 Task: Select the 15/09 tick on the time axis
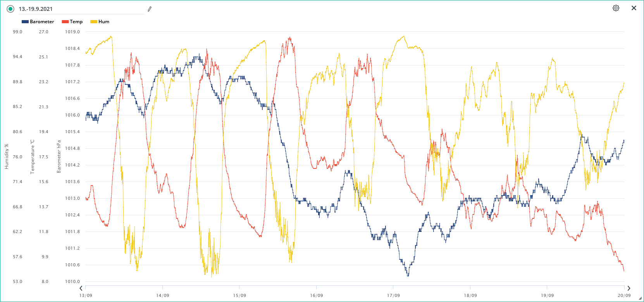click(239, 295)
